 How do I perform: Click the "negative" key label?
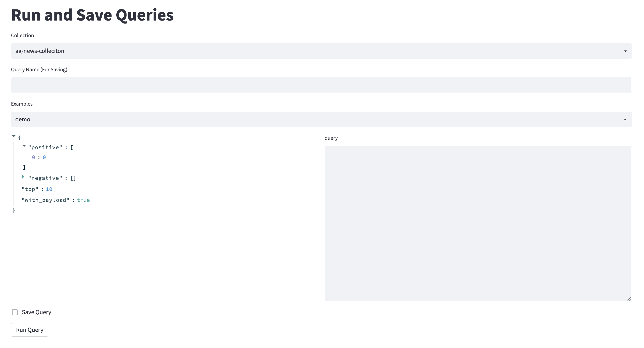(x=45, y=178)
